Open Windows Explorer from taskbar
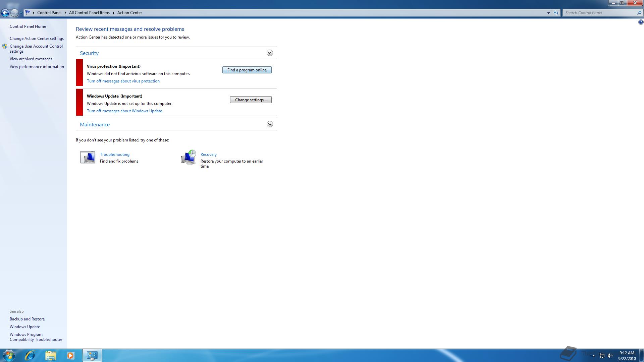Screen dimensions: 644x362 [50, 355]
